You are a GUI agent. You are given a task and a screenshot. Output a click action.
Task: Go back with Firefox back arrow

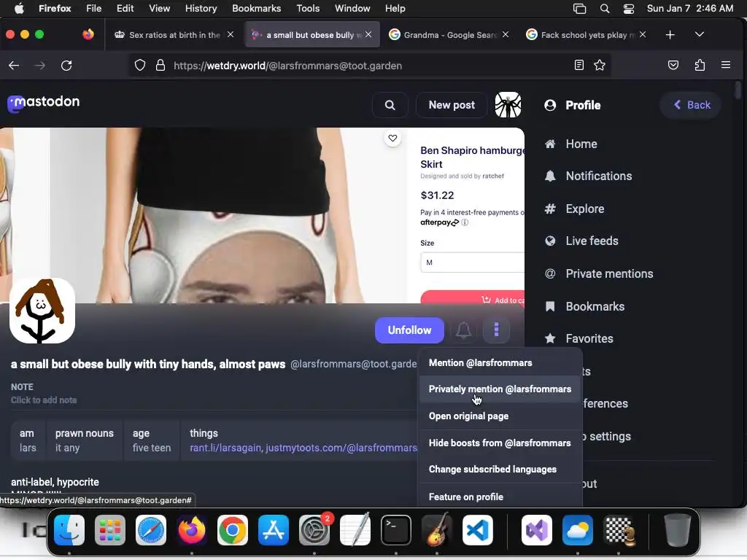coord(14,65)
